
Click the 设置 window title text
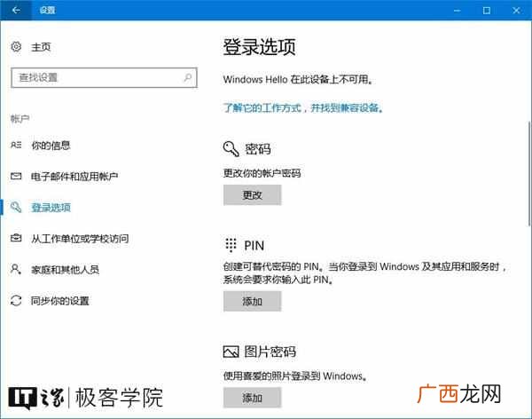click(x=47, y=11)
